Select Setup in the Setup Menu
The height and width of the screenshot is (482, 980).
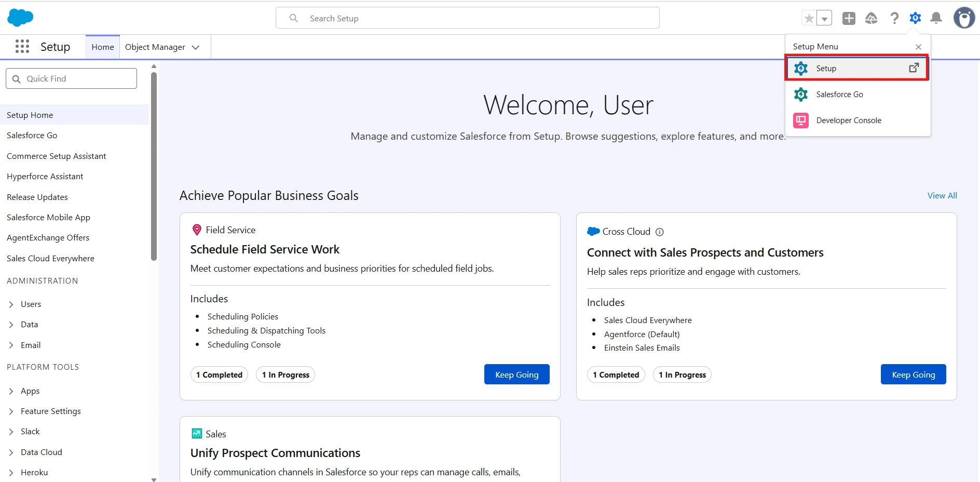pyautogui.click(x=857, y=68)
